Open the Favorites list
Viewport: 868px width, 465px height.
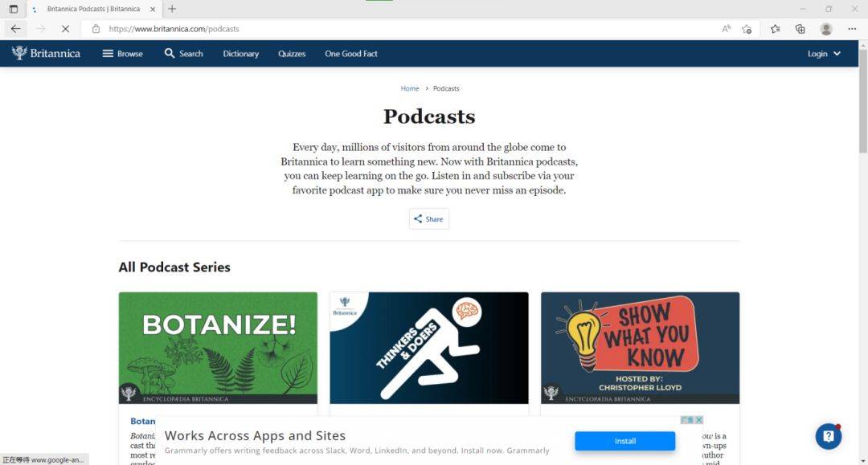[775, 29]
